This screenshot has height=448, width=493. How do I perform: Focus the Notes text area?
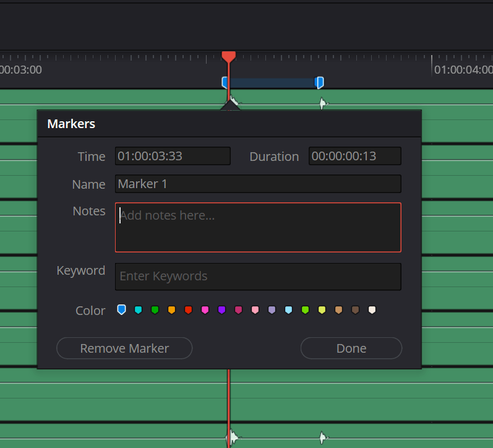tap(258, 228)
